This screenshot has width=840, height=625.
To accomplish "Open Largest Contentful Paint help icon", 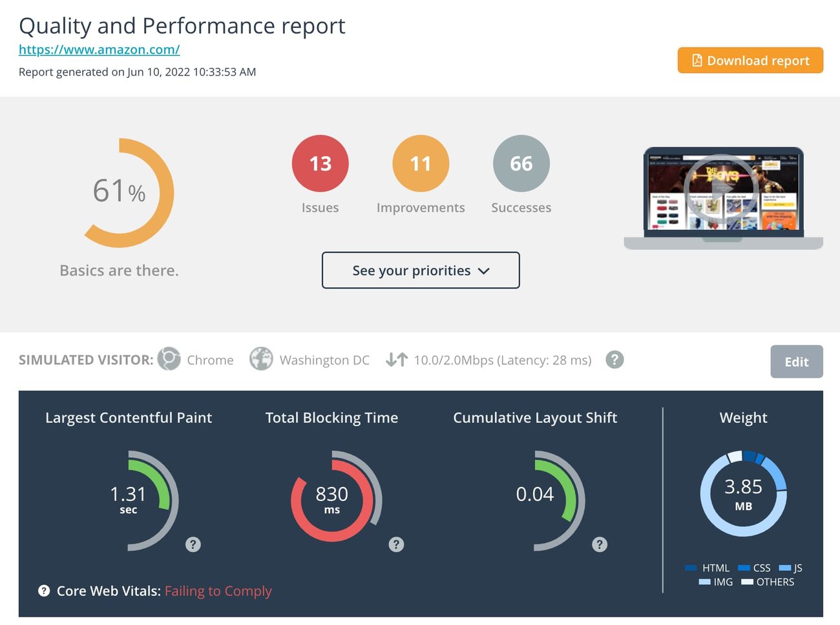I will pyautogui.click(x=193, y=544).
